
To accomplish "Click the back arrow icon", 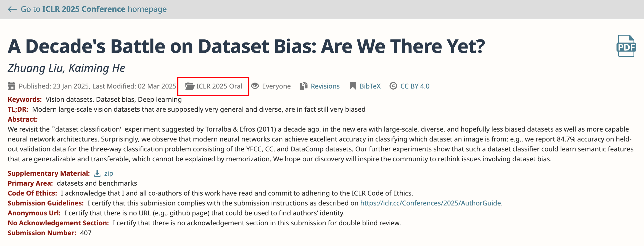I will [12, 9].
